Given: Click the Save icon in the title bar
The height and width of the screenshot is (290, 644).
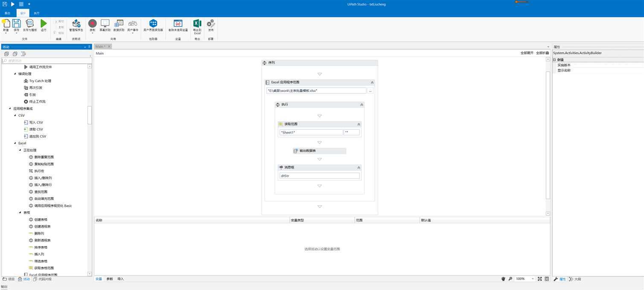Looking at the screenshot, I should (x=5, y=4).
